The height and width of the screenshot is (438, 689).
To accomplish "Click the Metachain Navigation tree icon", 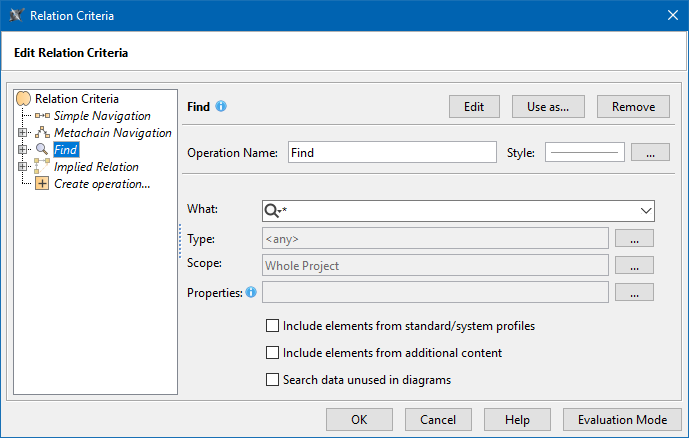I will (x=42, y=133).
